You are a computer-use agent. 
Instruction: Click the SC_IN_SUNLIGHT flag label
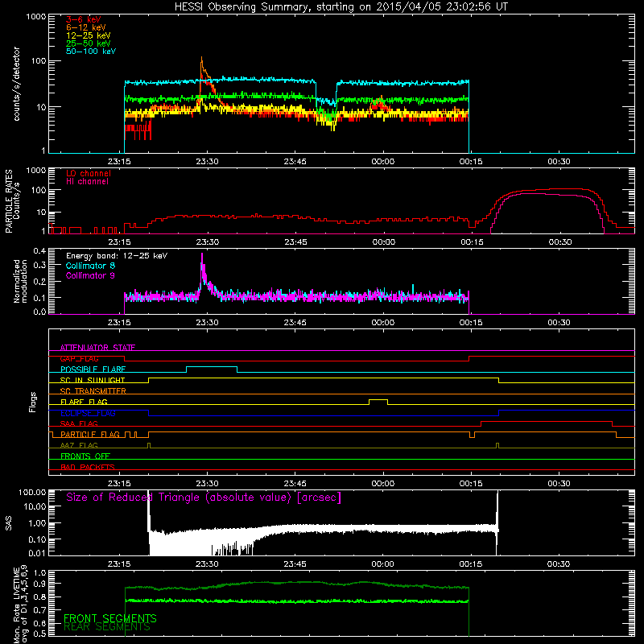pos(93,380)
